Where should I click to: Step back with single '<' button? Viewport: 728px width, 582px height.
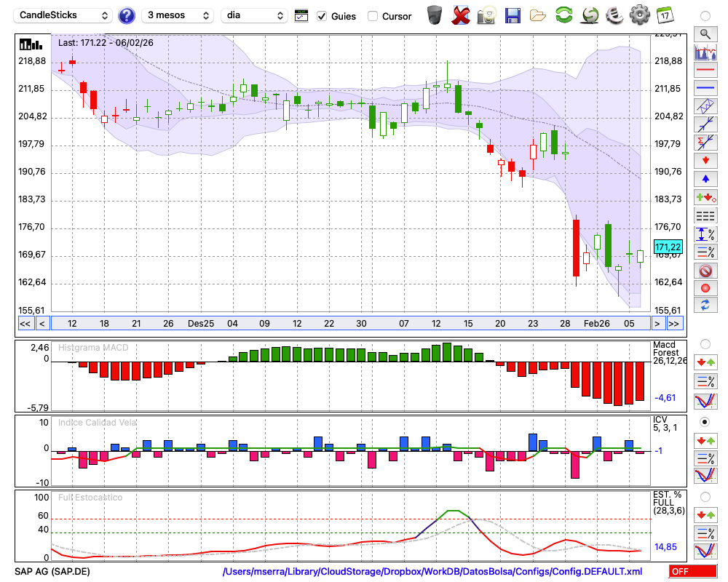click(x=42, y=324)
